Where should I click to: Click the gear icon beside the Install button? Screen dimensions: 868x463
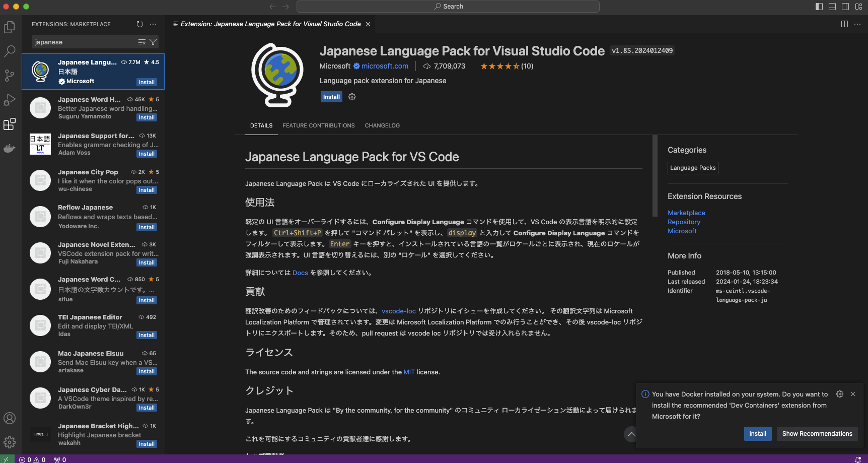351,97
